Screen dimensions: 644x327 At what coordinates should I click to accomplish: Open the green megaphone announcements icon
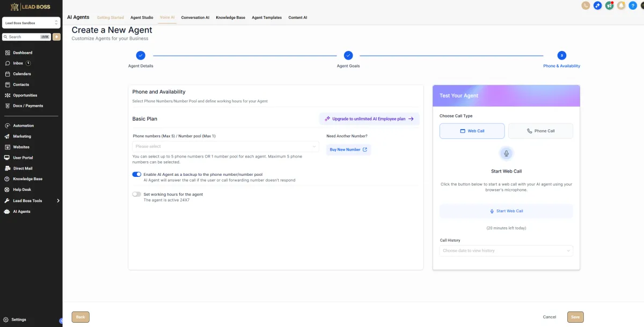click(609, 5)
